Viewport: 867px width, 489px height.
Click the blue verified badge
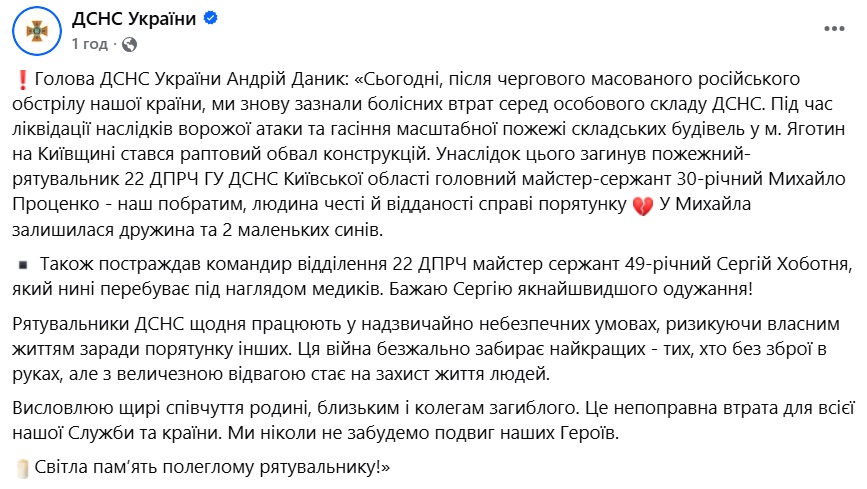[x=212, y=20]
